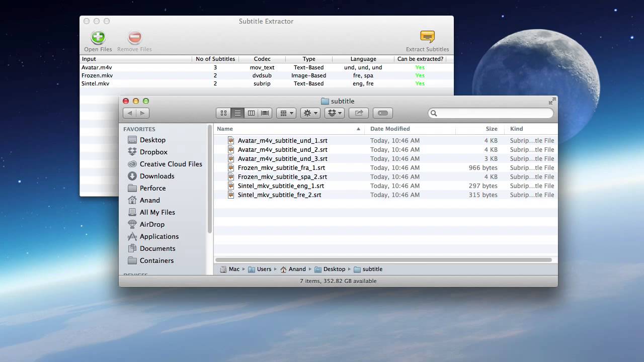The image size is (644, 362).
Task: Click the Finder window title folder icon
Action: [x=325, y=101]
